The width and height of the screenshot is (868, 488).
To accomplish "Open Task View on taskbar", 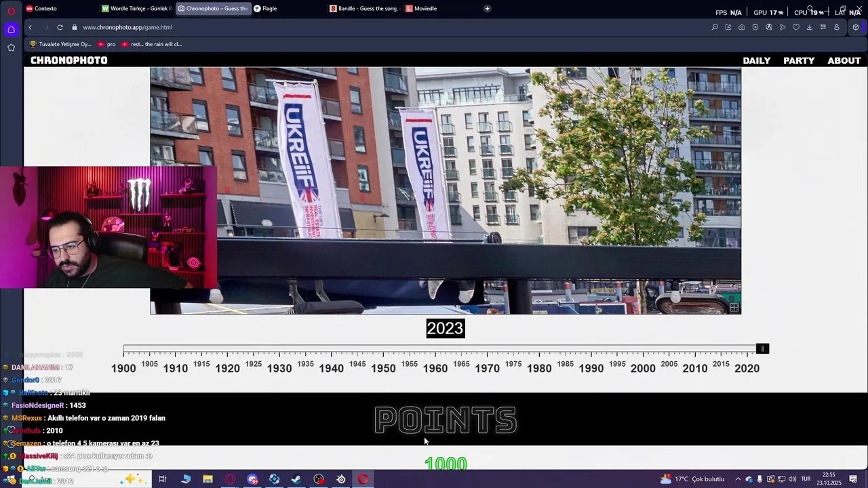I will click(x=163, y=479).
